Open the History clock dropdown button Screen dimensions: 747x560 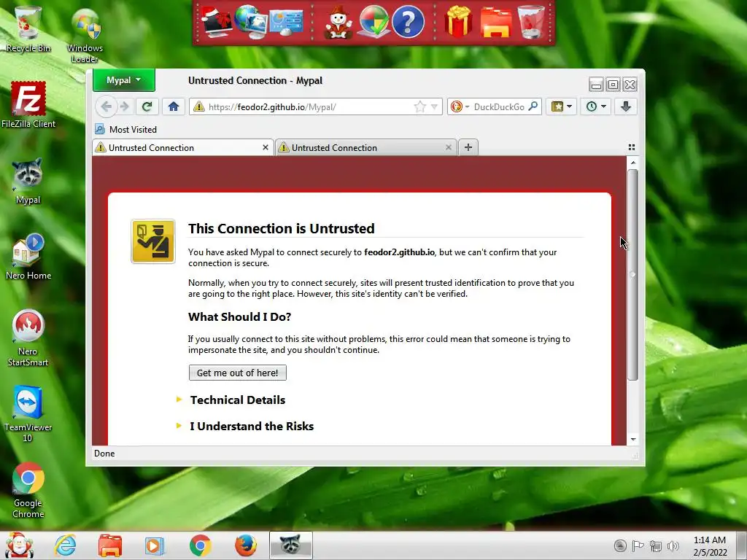click(x=595, y=106)
